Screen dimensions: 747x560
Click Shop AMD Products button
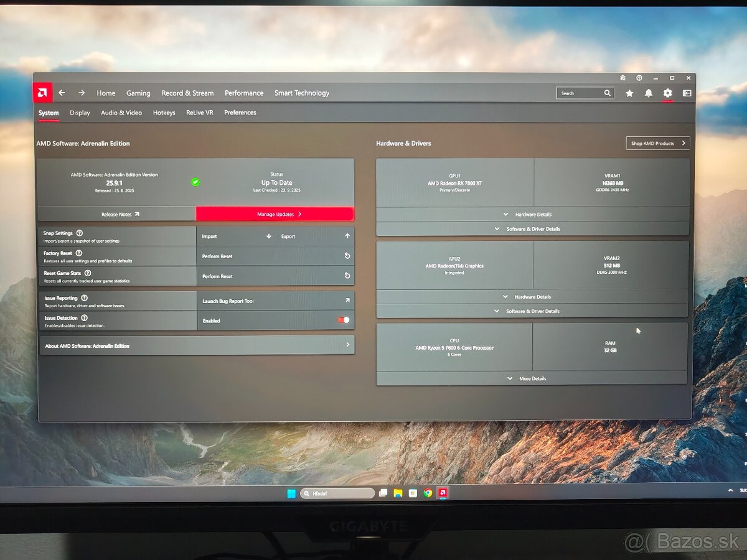[657, 143]
